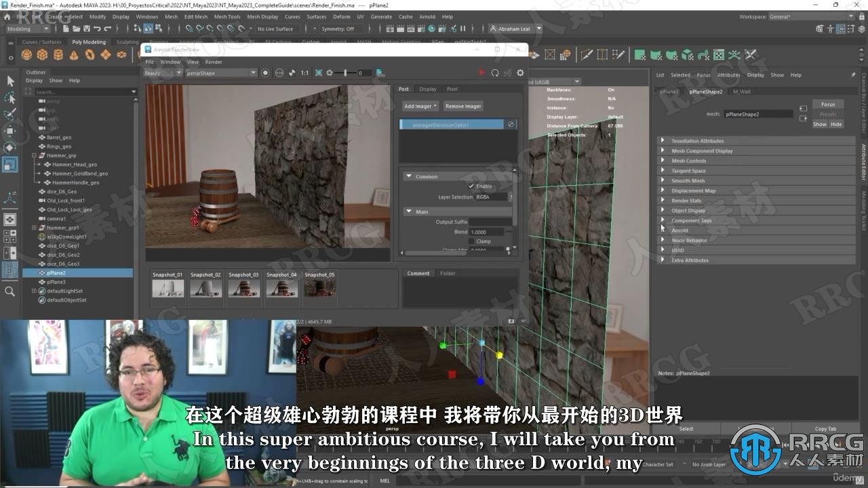
Task: Click the 1:1 zoom icon in RenderView
Action: [304, 73]
